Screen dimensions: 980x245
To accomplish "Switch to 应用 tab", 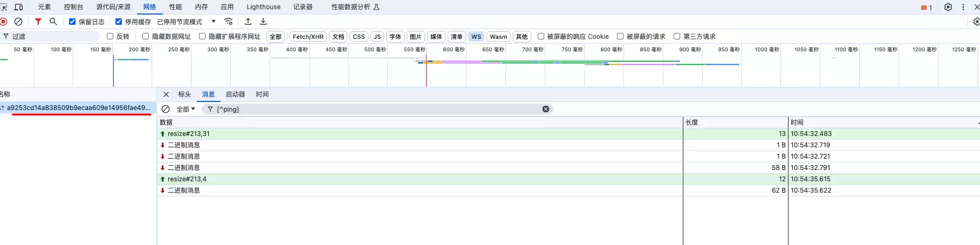I will [227, 7].
